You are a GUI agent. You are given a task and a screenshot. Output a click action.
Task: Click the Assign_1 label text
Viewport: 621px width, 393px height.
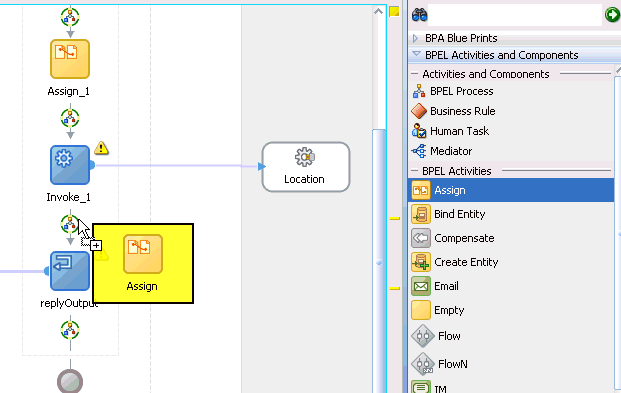(x=69, y=92)
